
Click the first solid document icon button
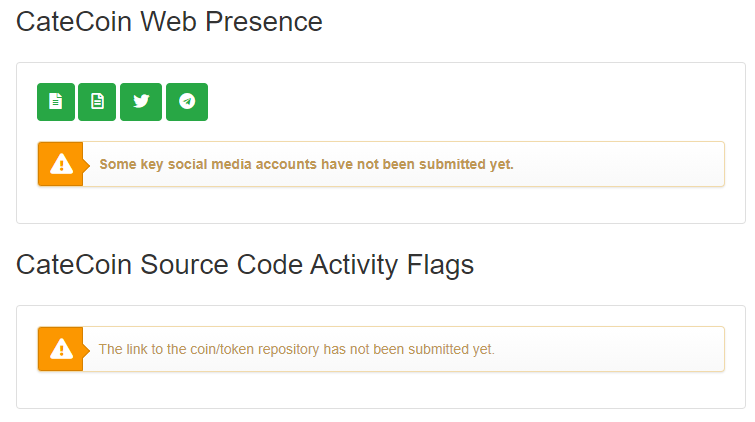[x=56, y=102]
